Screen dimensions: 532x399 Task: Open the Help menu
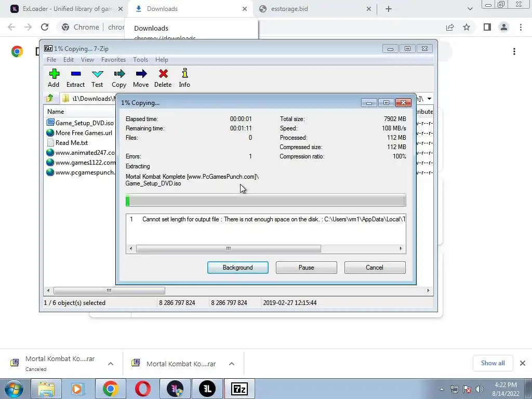162,60
